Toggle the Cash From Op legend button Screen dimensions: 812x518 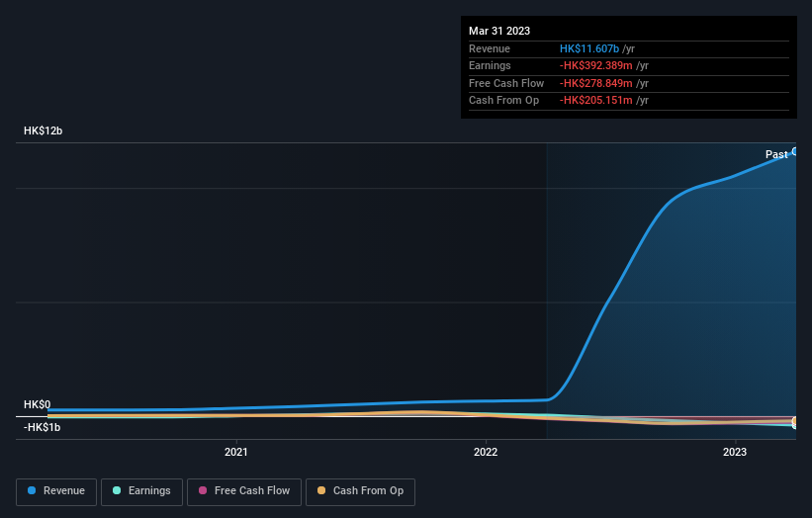pos(360,491)
